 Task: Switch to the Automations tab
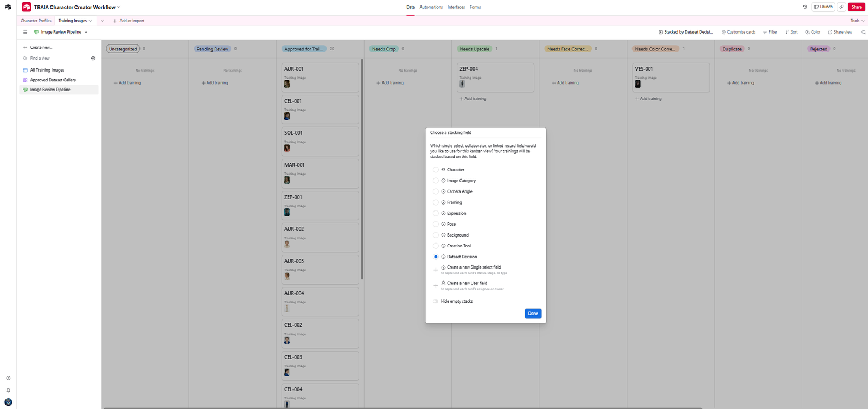tap(431, 7)
